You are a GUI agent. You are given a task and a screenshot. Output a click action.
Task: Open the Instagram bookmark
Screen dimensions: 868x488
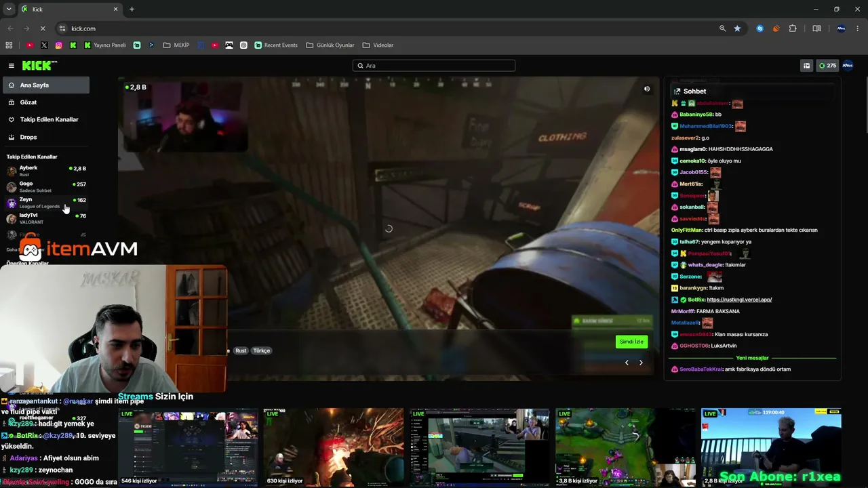click(59, 45)
